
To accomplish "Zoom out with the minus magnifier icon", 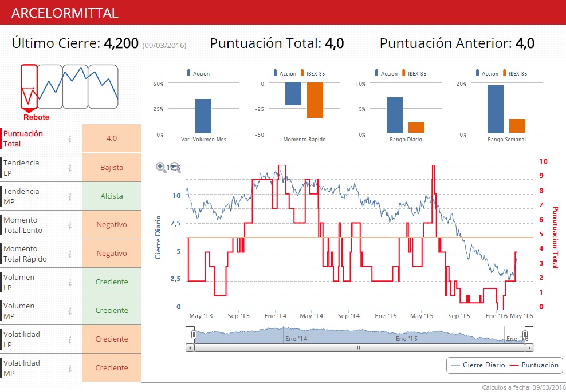I will pyautogui.click(x=175, y=168).
